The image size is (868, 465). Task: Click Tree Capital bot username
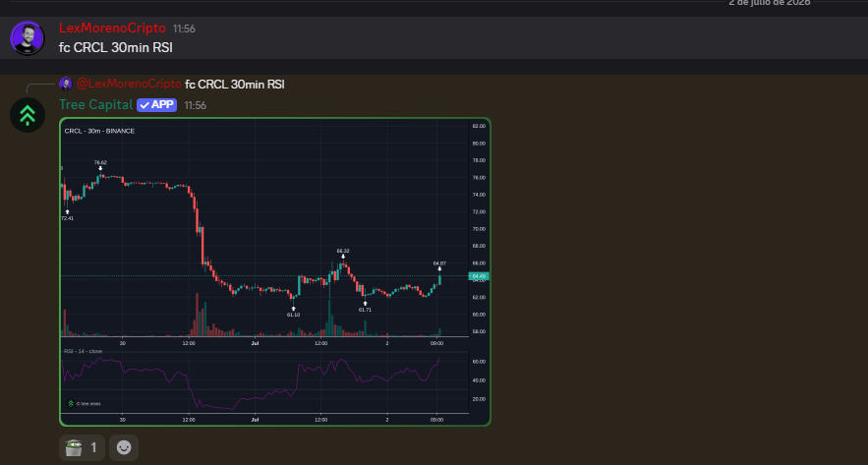point(95,104)
